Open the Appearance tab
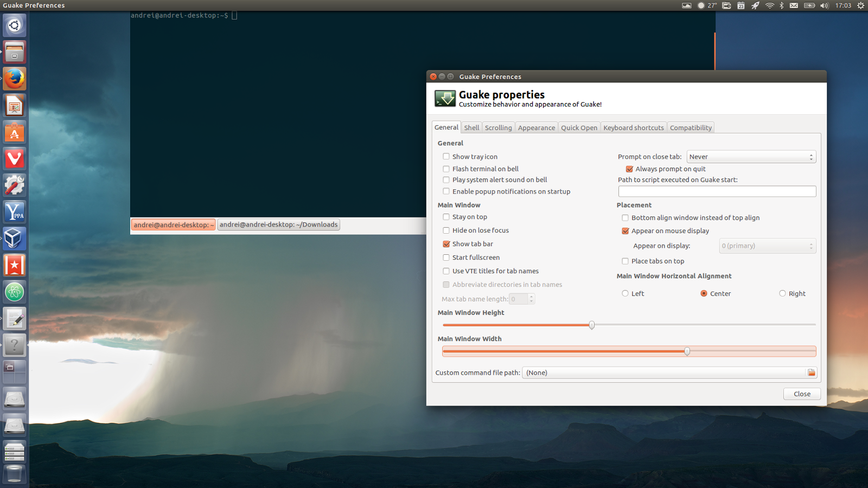The width and height of the screenshot is (868, 488). pyautogui.click(x=536, y=127)
